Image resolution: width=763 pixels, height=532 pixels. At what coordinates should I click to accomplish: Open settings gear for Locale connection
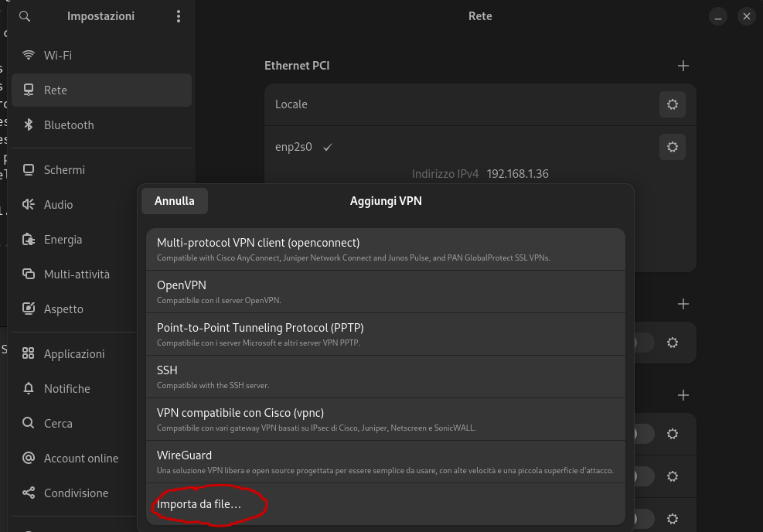[x=672, y=104]
